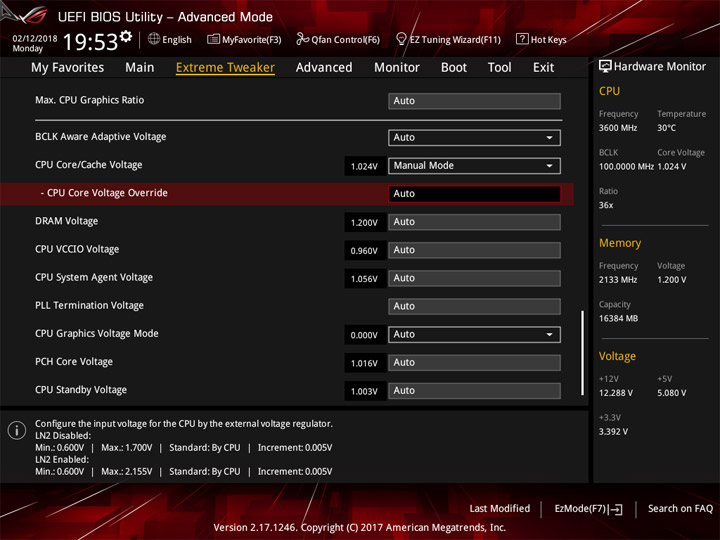Switch to the Main tab
This screenshot has width=720, height=540.
point(140,68)
